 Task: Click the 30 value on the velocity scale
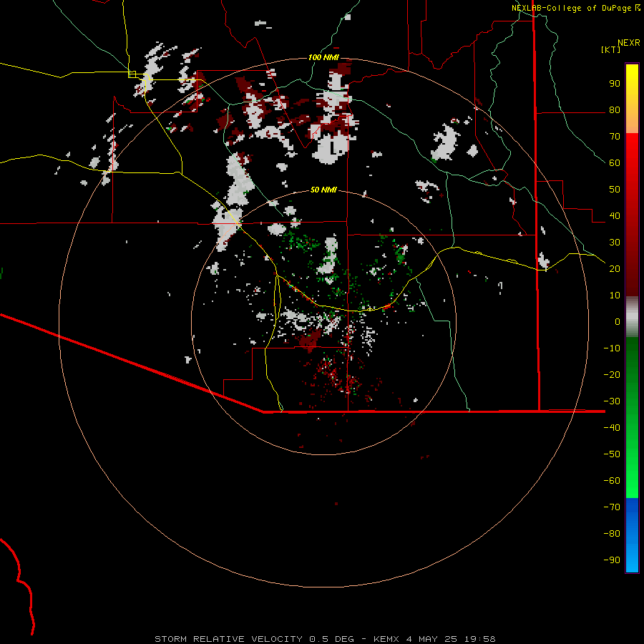615,243
